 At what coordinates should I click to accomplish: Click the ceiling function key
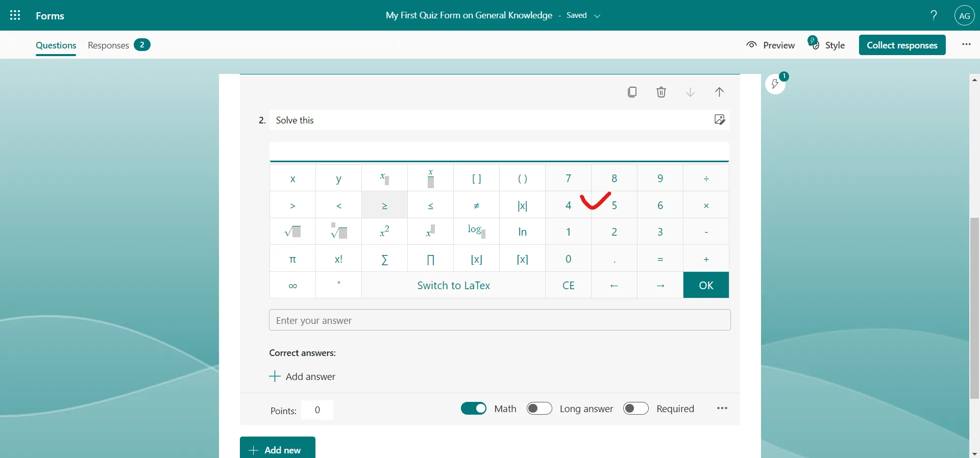point(522,259)
